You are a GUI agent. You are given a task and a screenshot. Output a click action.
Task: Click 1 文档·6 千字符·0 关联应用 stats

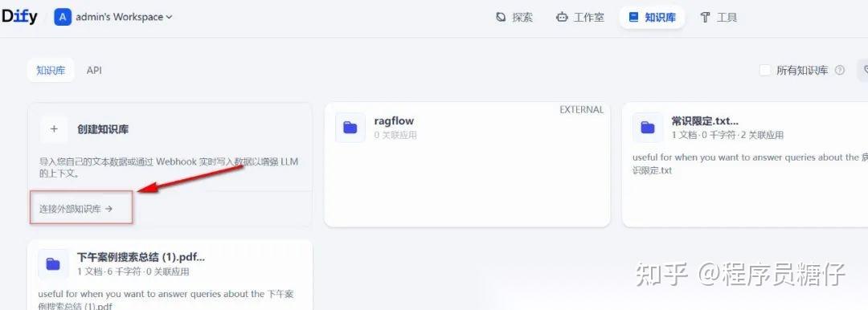click(x=133, y=271)
